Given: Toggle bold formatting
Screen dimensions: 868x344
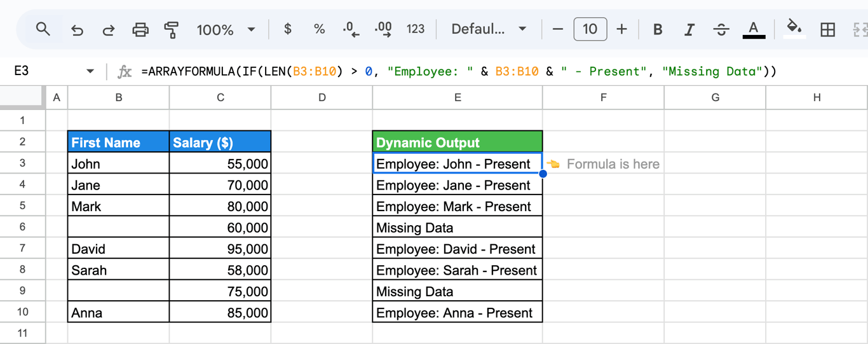Looking at the screenshot, I should click(x=658, y=29).
